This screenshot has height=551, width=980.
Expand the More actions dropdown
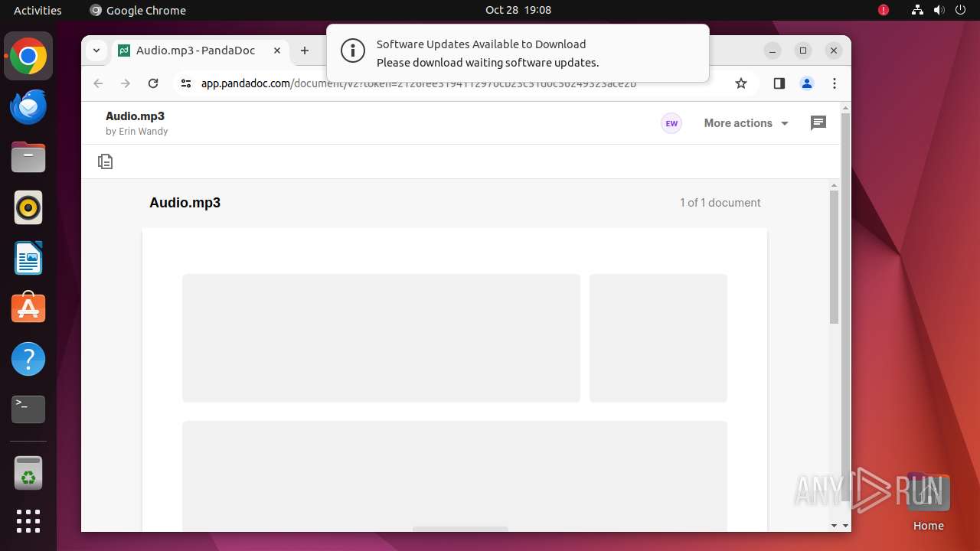coord(746,123)
